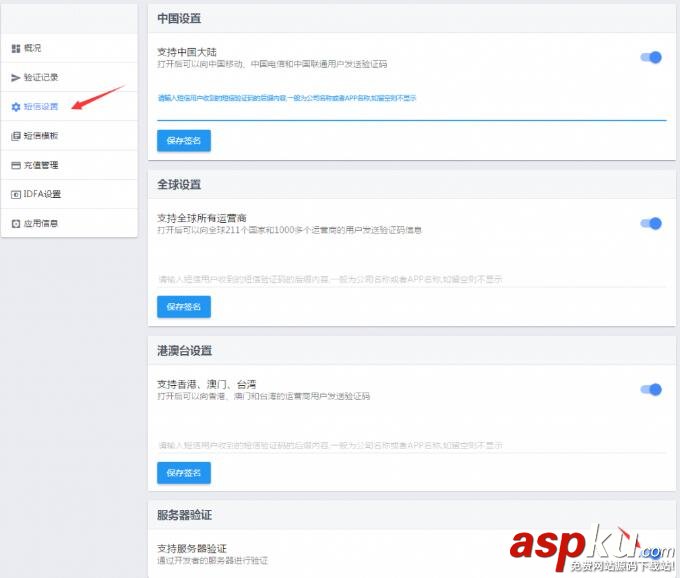Go to 短信模板 in the sidebar
This screenshot has width=680, height=578.
pos(69,136)
